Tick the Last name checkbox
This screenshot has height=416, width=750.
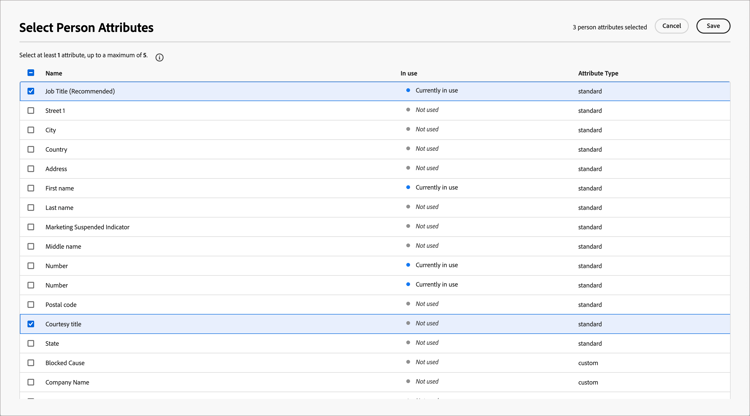click(31, 208)
